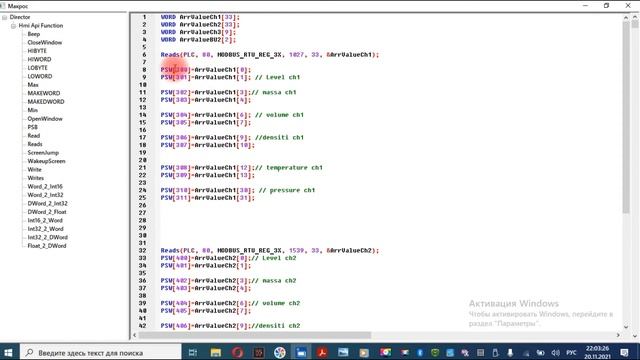Click the '// volume ch2' comment

coord(276,303)
